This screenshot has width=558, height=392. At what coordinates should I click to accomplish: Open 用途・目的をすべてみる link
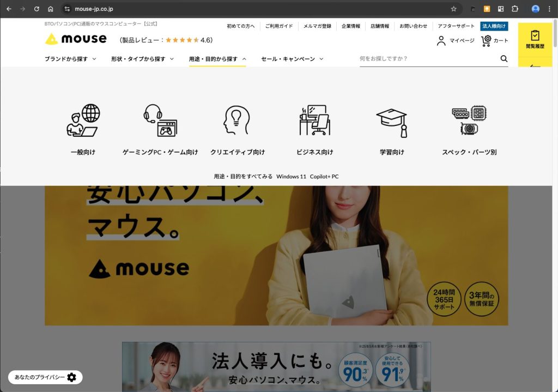click(x=243, y=177)
